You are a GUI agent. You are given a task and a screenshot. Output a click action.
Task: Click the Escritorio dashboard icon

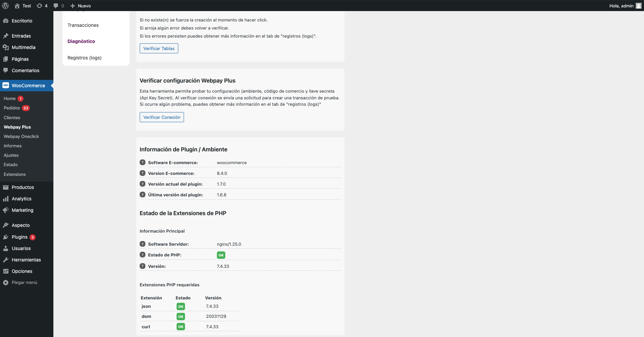pyautogui.click(x=6, y=21)
